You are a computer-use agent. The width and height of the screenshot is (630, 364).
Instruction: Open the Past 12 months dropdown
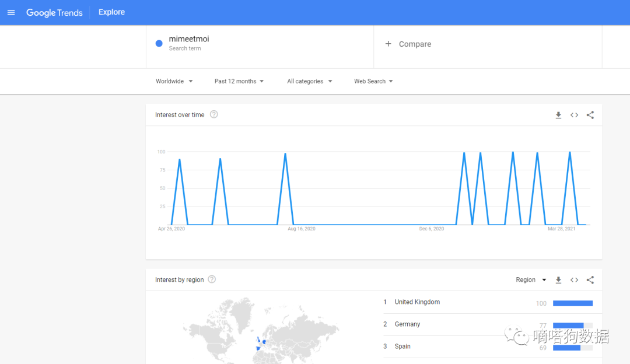pos(239,81)
